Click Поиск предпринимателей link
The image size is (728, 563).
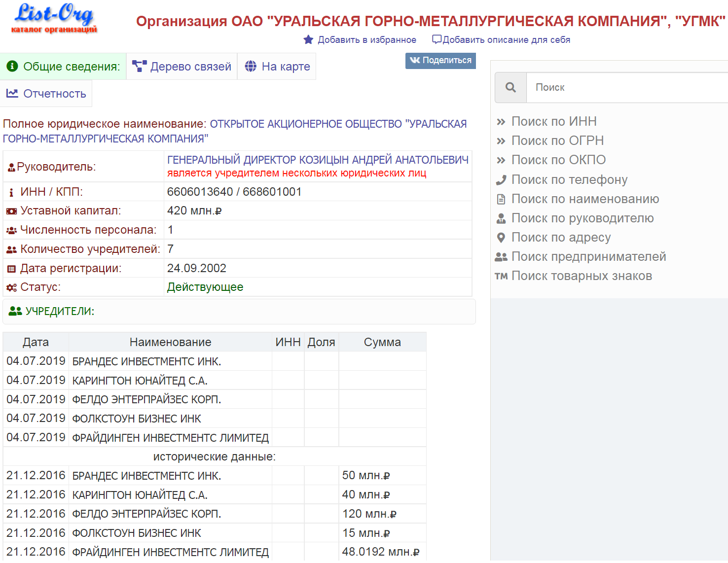(x=589, y=256)
